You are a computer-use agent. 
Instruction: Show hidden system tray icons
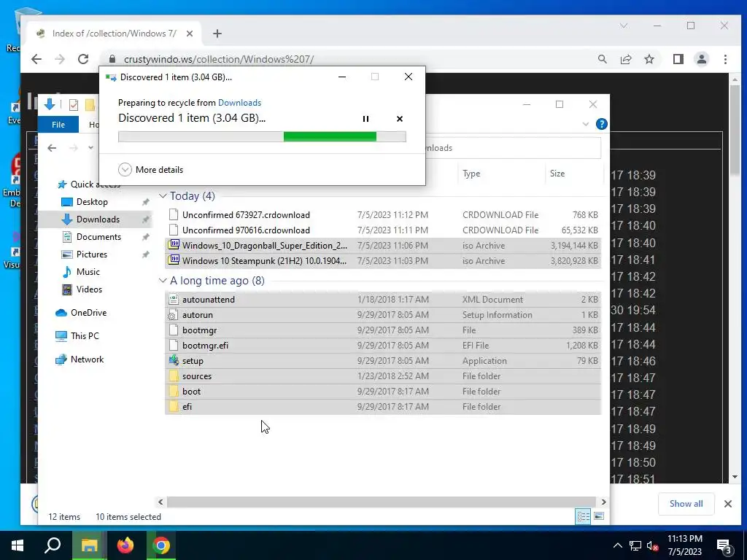point(617,545)
